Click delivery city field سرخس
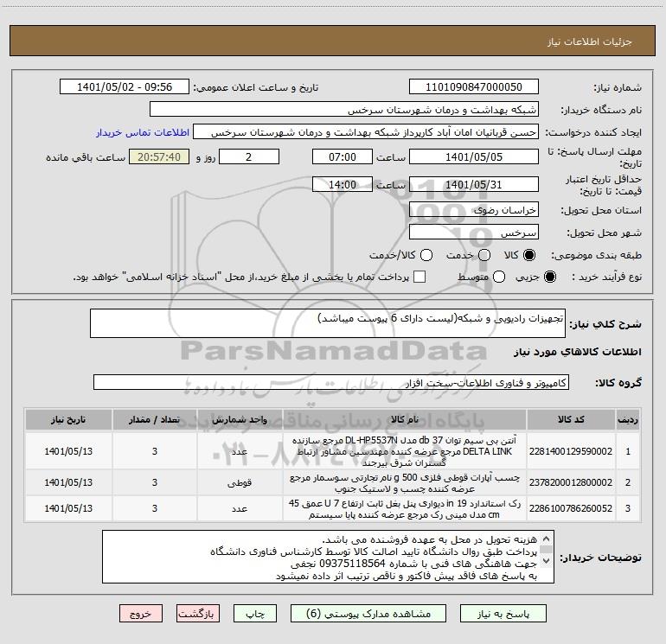The height and width of the screenshot is (644, 666). coord(474,233)
